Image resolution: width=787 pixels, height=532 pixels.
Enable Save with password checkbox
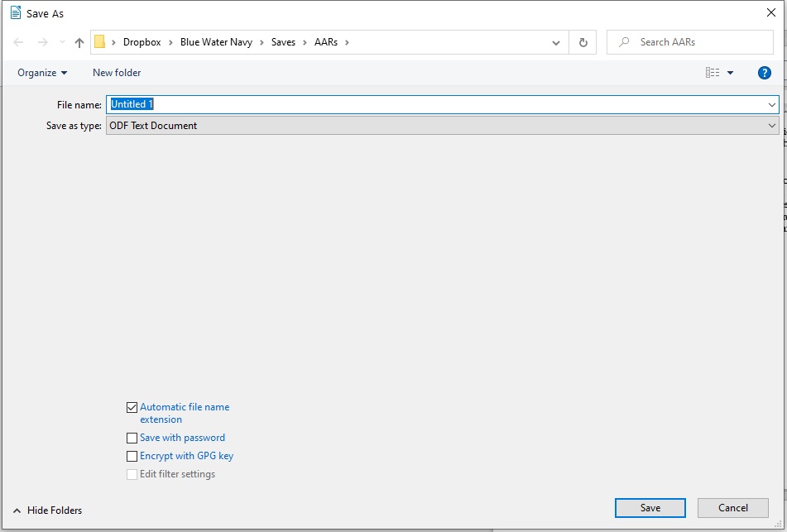[132, 439]
